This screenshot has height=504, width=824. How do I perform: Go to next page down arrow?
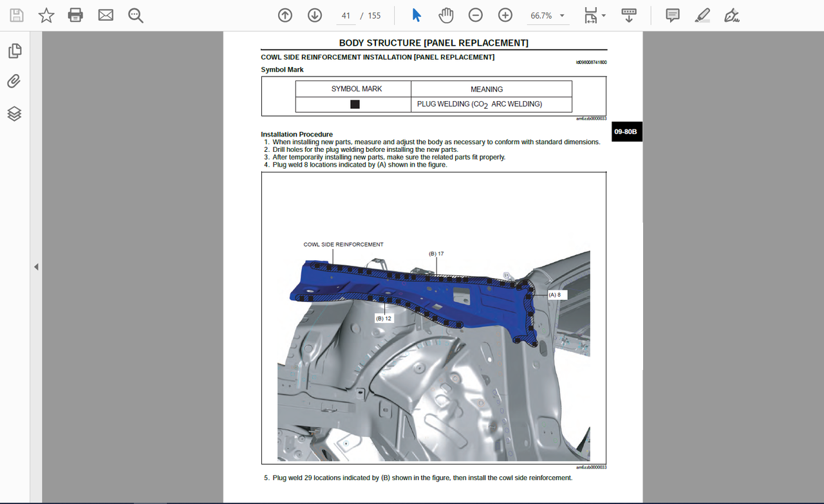point(315,15)
